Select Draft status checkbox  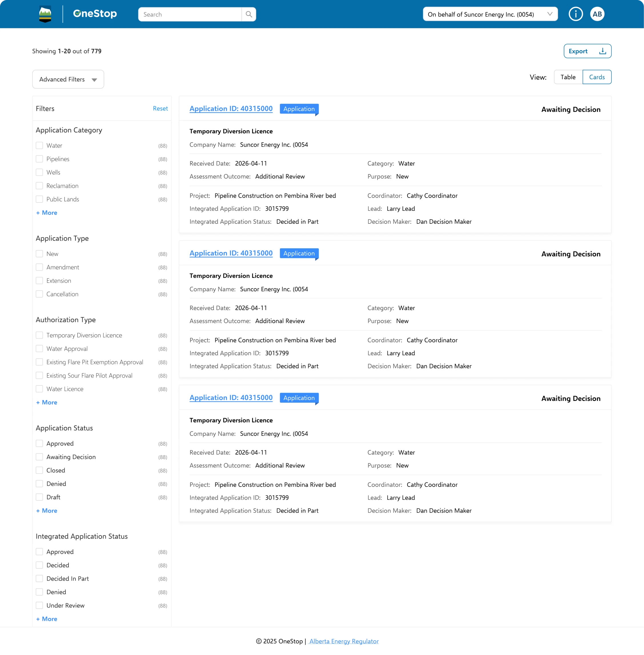(40, 497)
